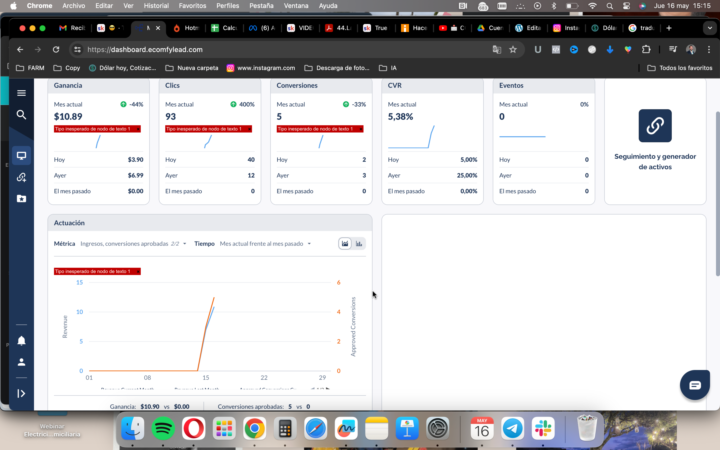720x450 pixels.
Task: Open the FARM bookmarks folder
Action: pos(30,68)
